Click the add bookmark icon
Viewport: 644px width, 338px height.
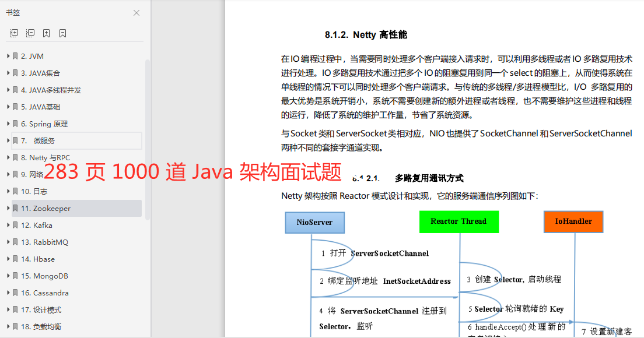pos(47,33)
